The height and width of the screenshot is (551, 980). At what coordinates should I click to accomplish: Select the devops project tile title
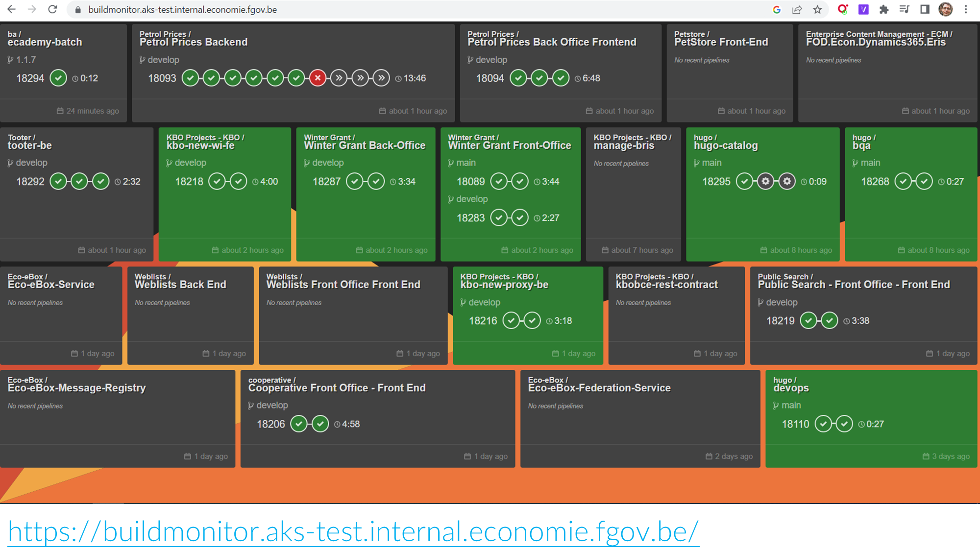791,388
